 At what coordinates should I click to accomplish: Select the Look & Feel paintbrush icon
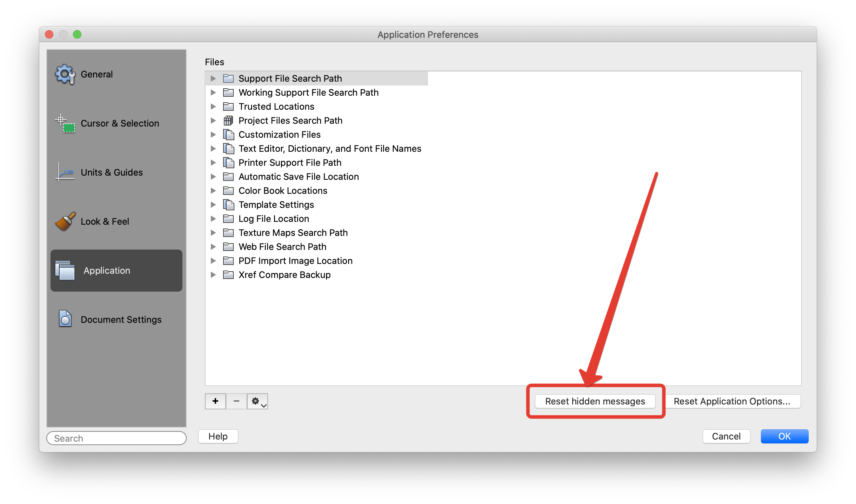tap(65, 222)
